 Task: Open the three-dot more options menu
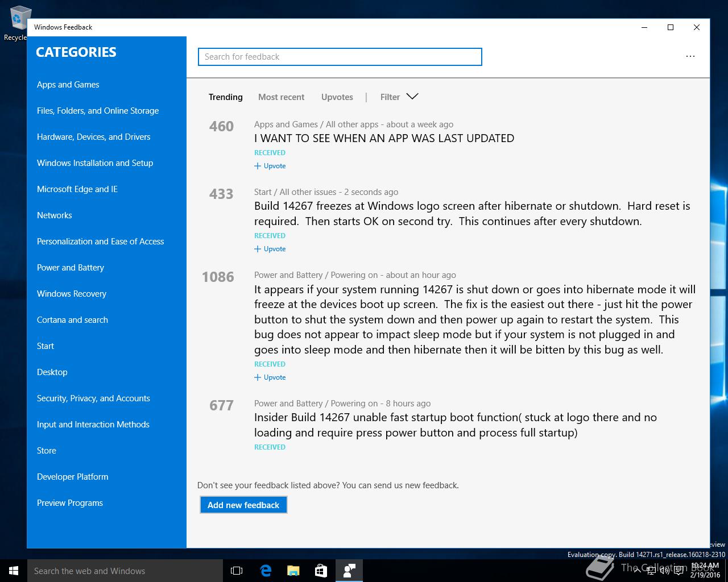point(690,56)
